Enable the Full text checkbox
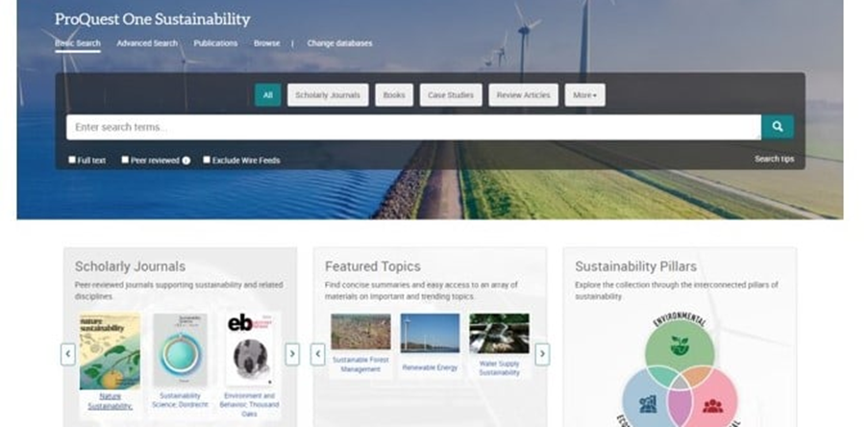 click(x=72, y=160)
